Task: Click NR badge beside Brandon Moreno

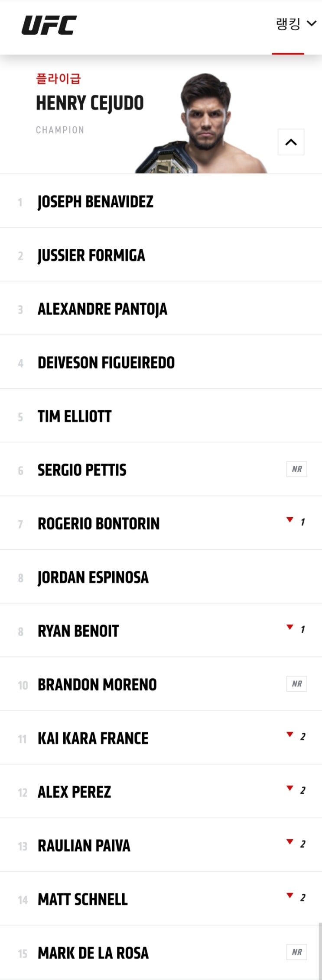Action: 297,684
